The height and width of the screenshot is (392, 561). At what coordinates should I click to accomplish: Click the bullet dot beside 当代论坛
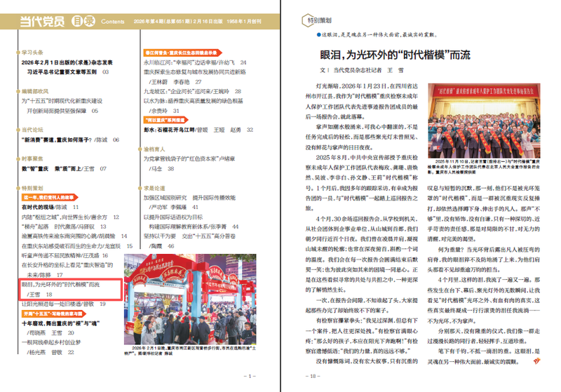[18, 130]
